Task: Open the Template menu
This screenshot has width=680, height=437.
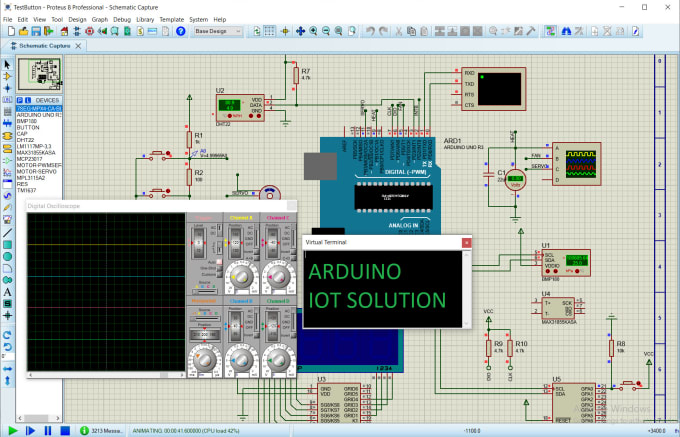Action: pos(172,20)
